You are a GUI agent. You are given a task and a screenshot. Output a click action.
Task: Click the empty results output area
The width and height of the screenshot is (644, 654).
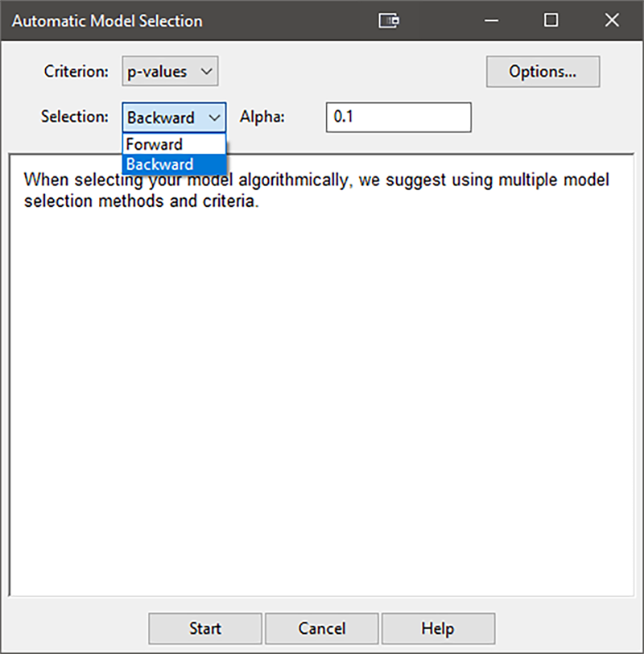320,403
